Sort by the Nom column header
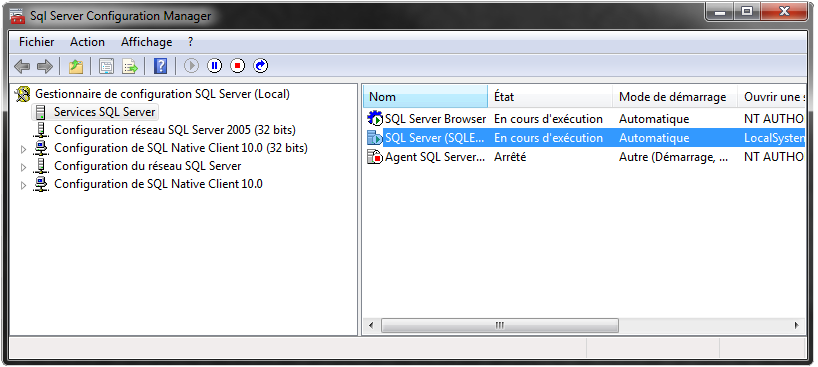 click(426, 97)
